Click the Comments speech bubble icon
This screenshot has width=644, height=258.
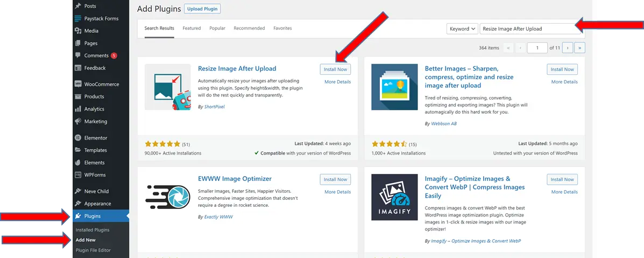(77, 55)
